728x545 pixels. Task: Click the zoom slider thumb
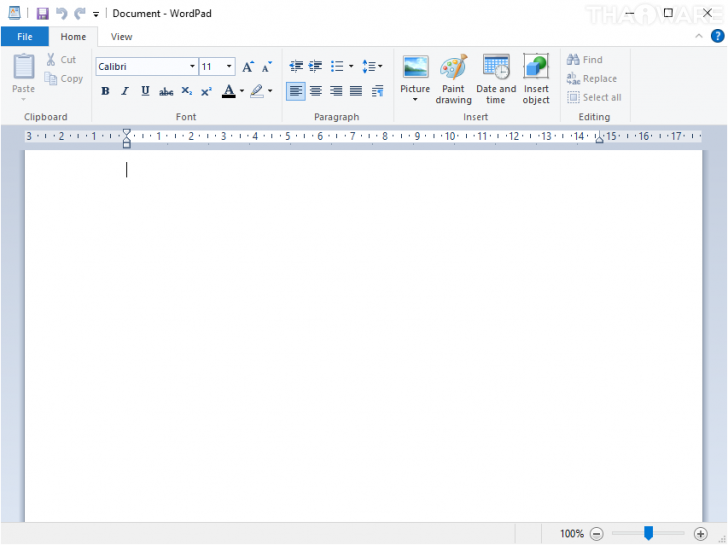pyautogui.click(x=648, y=533)
